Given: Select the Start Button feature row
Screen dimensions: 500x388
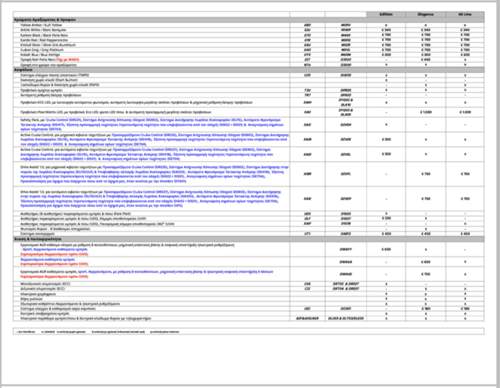Looking at the screenshot, I should click(x=249, y=80).
